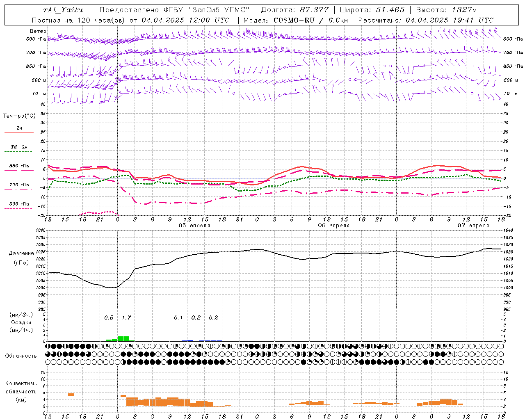Click the 'Высота: 1327м' header field
Screen dimensions: 525x420
(x=446, y=10)
